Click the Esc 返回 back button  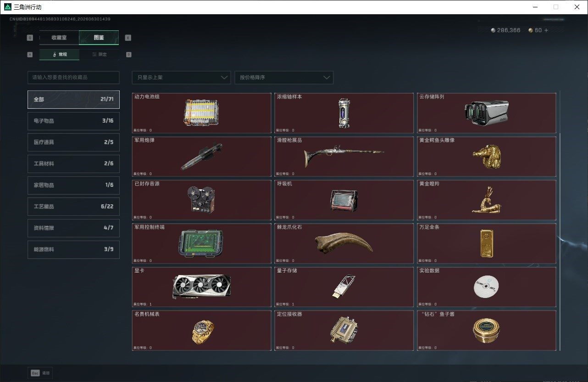pos(40,373)
